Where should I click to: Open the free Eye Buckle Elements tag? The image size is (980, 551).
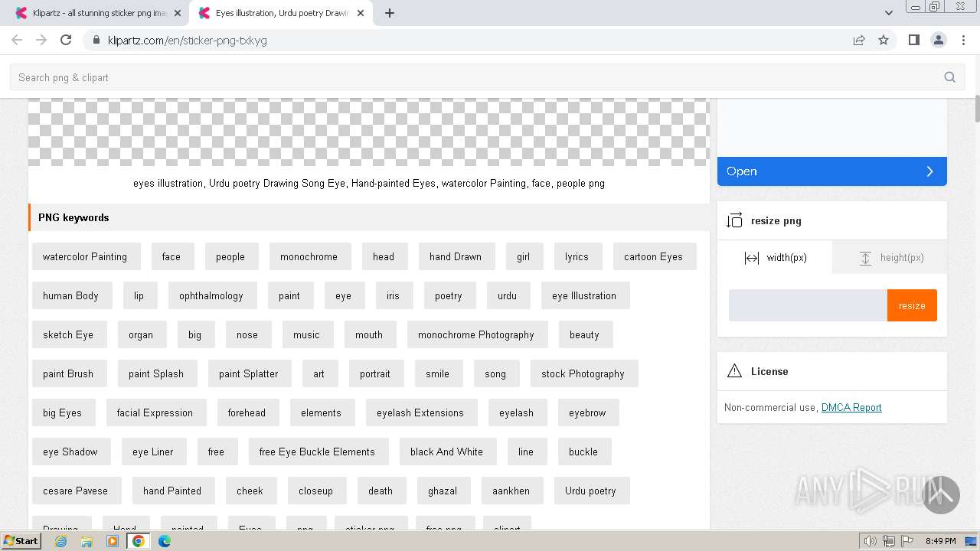tap(317, 452)
